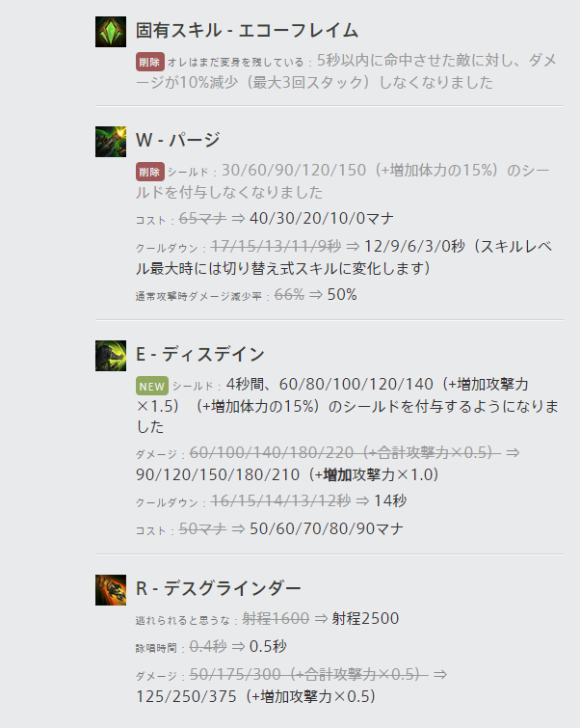This screenshot has height=728, width=580.
Task: Click the W Purge ability icon
Action: click(111, 142)
